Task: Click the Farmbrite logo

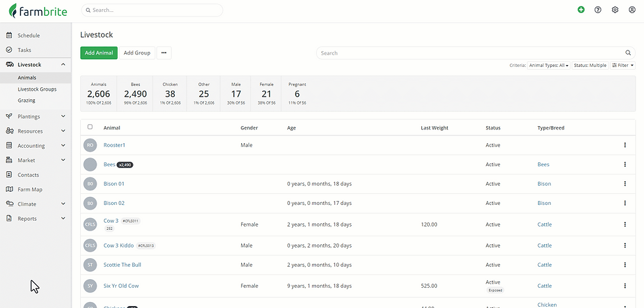Action: tap(38, 11)
